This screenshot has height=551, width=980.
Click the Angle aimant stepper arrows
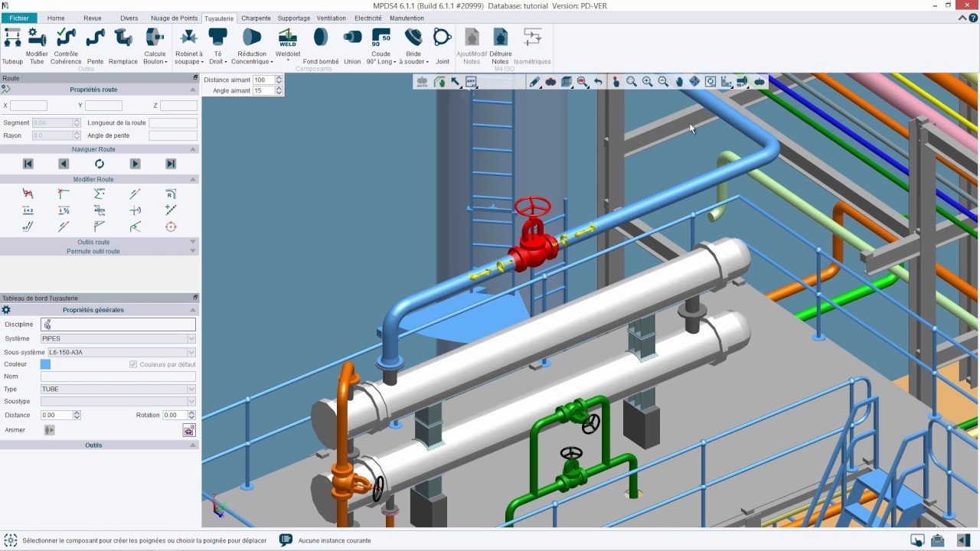[x=279, y=90]
